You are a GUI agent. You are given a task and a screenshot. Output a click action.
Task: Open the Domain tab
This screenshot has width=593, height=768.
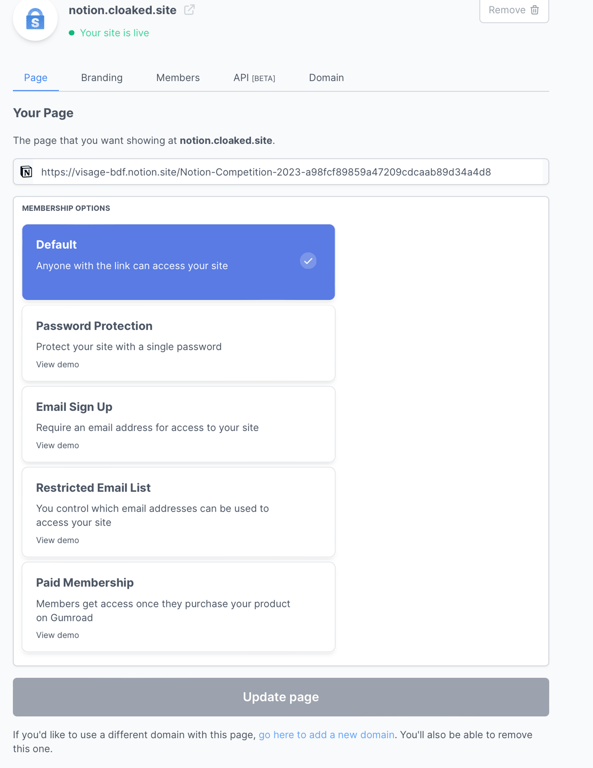(326, 78)
